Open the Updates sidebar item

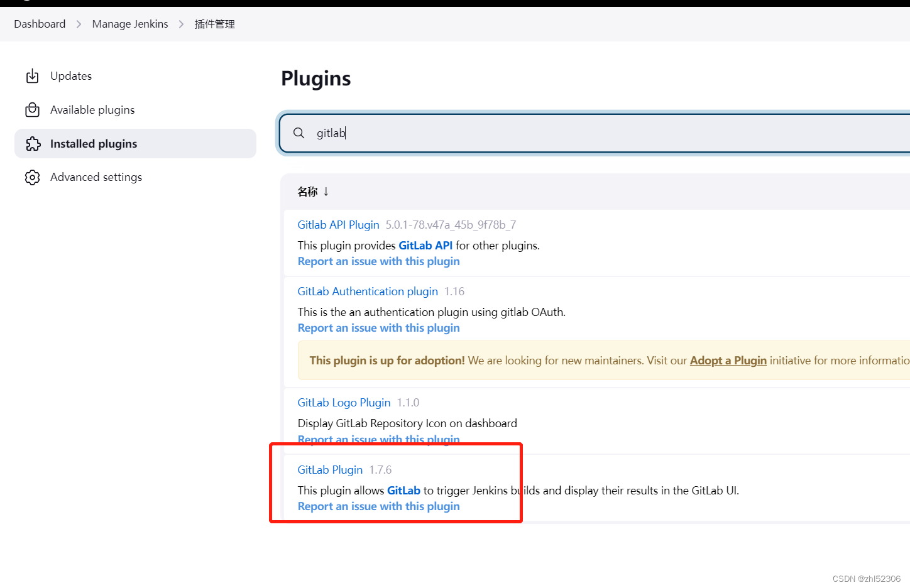(x=135, y=76)
